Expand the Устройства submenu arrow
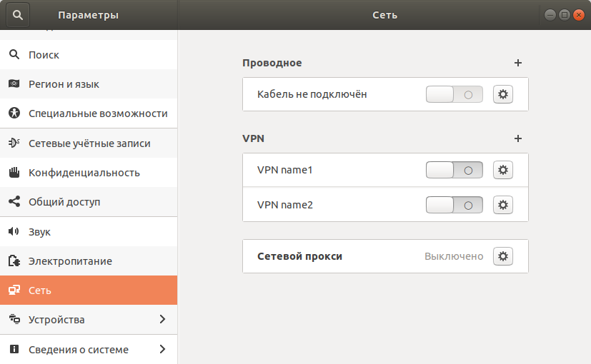Image resolution: width=591 pixels, height=364 pixels. (162, 319)
